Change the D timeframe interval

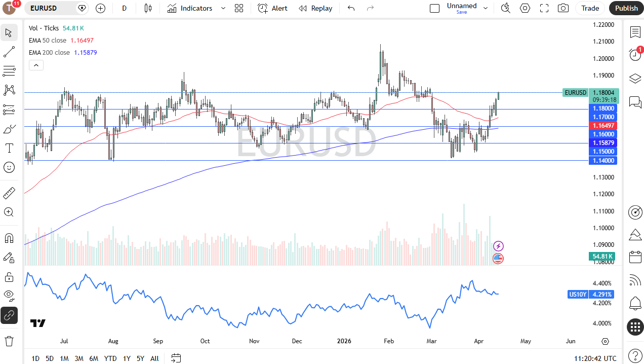click(125, 8)
